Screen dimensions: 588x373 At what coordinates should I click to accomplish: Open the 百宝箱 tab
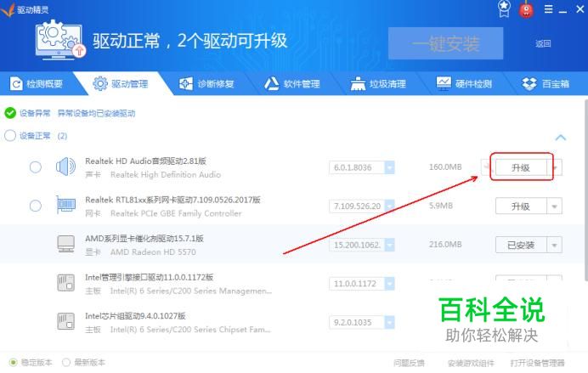coord(546,83)
